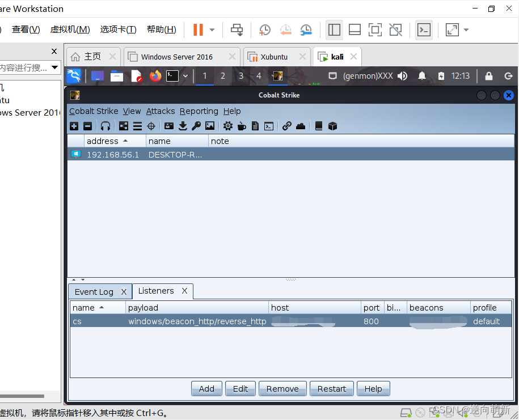Click the Help button below listeners
519x420 pixels.
coord(373,389)
